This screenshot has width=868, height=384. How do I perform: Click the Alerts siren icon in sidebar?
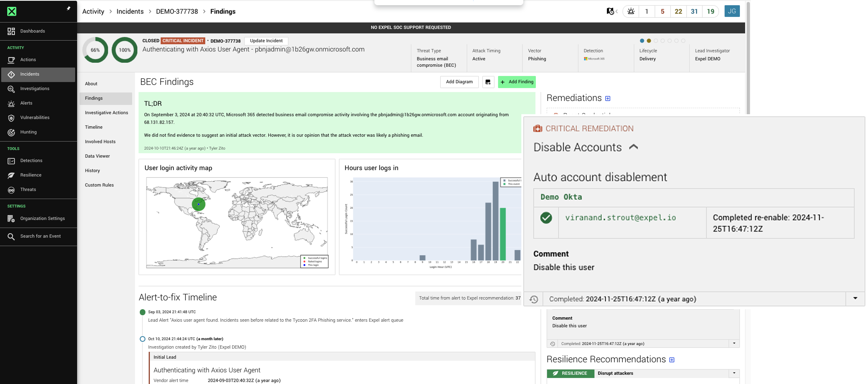point(11,103)
